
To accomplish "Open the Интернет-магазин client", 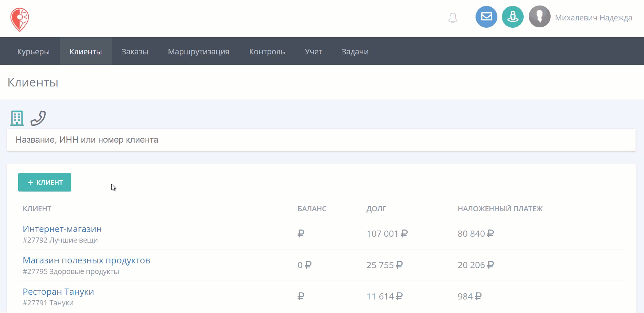I will (62, 229).
